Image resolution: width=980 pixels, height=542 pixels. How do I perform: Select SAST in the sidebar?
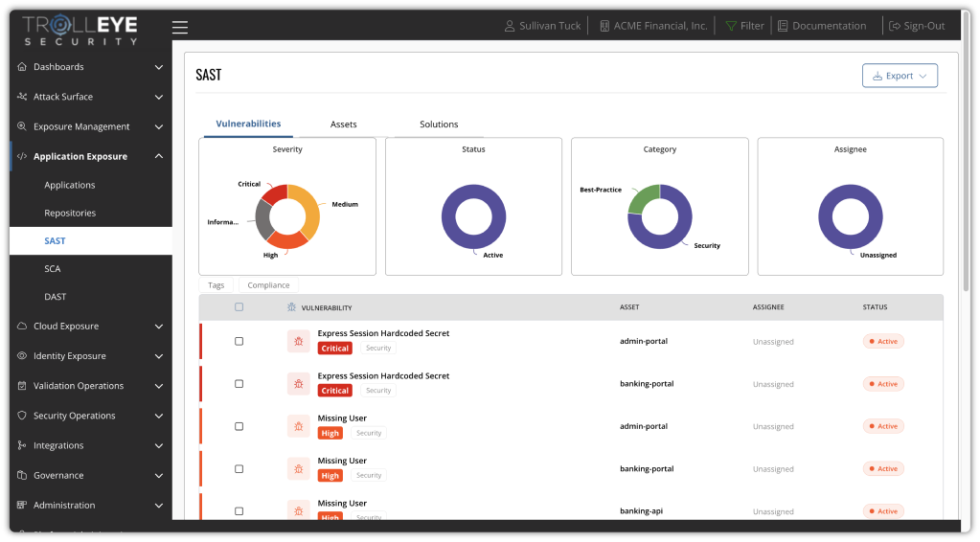coord(91,241)
